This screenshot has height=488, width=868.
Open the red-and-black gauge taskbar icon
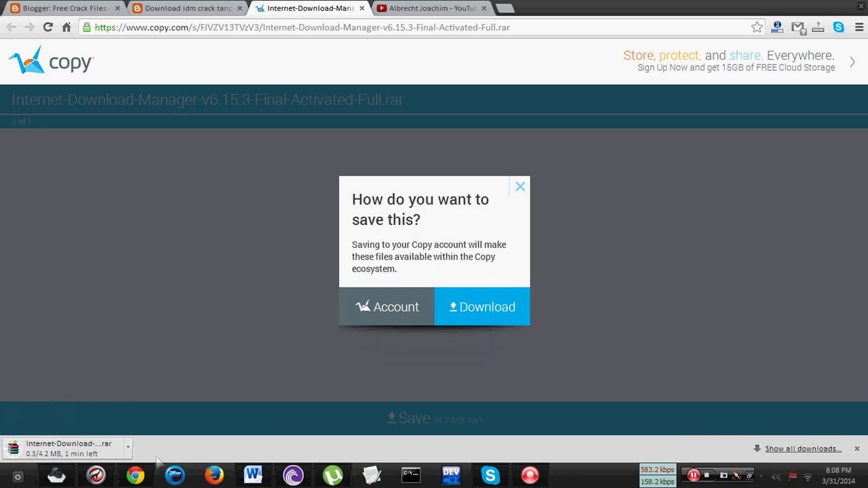pyautogui.click(x=96, y=476)
